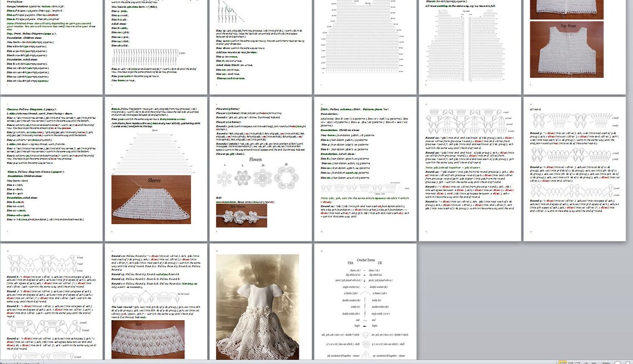Screen dimensions: 633x364
Task: Click the 'Sleeve. Follow diagram Sleeve (page 6)' heading
Action: click(36, 172)
